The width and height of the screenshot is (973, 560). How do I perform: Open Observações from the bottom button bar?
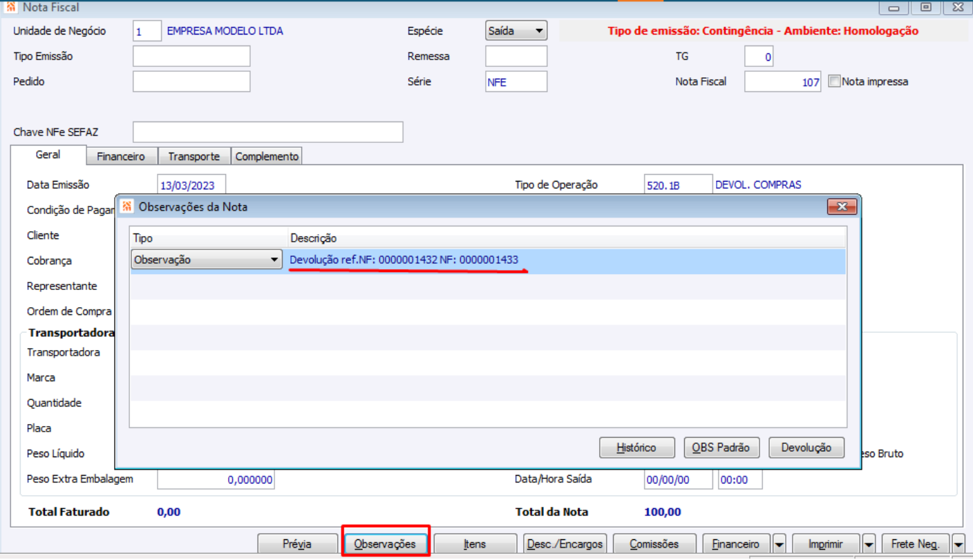click(x=385, y=544)
